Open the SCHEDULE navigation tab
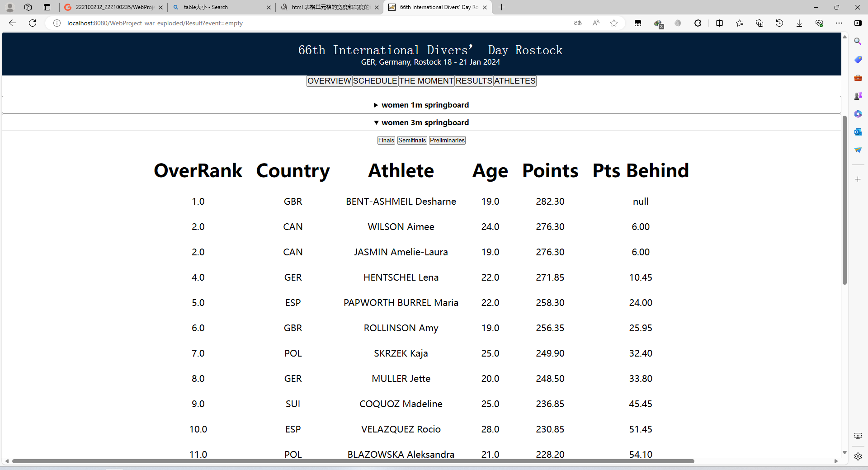This screenshot has height=470, width=868. click(x=375, y=81)
